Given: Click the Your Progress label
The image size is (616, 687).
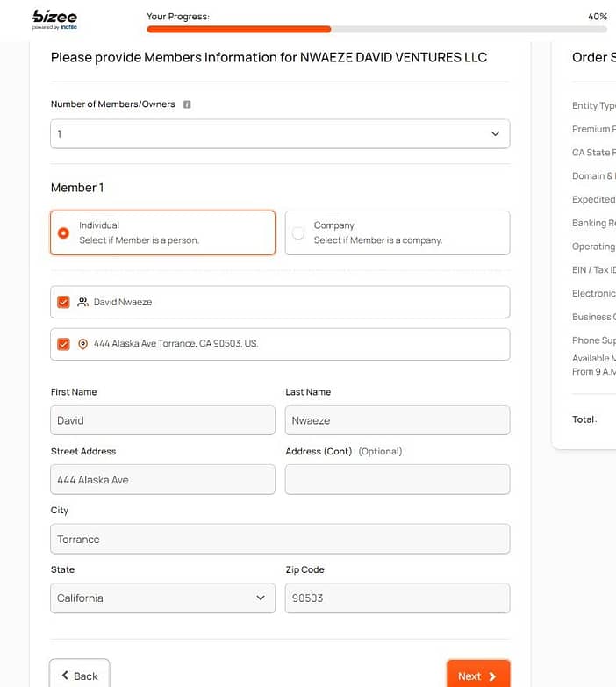Looking at the screenshot, I should [178, 17].
